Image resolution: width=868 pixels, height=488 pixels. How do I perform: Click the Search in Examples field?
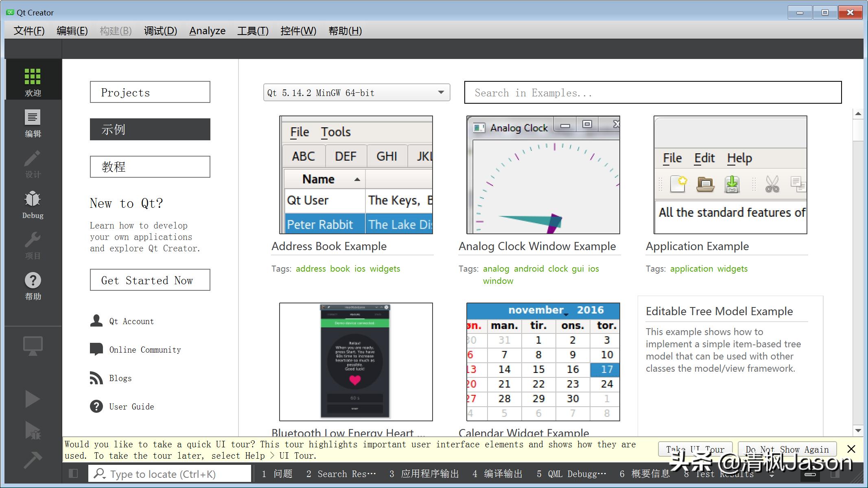pos(652,93)
